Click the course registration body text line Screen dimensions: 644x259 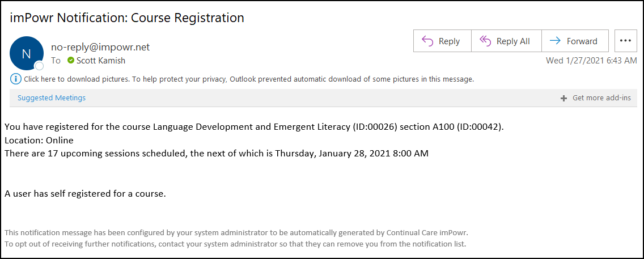click(x=254, y=127)
